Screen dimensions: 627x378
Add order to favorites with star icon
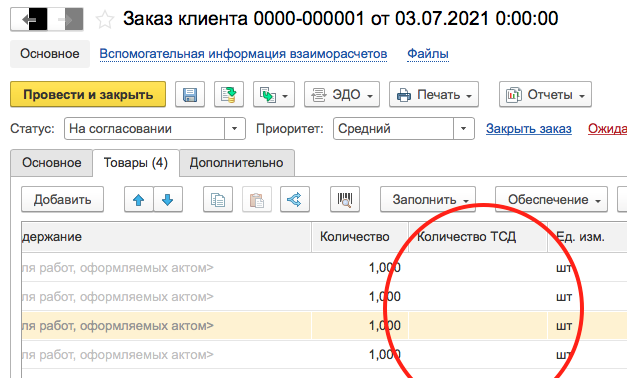(x=105, y=19)
